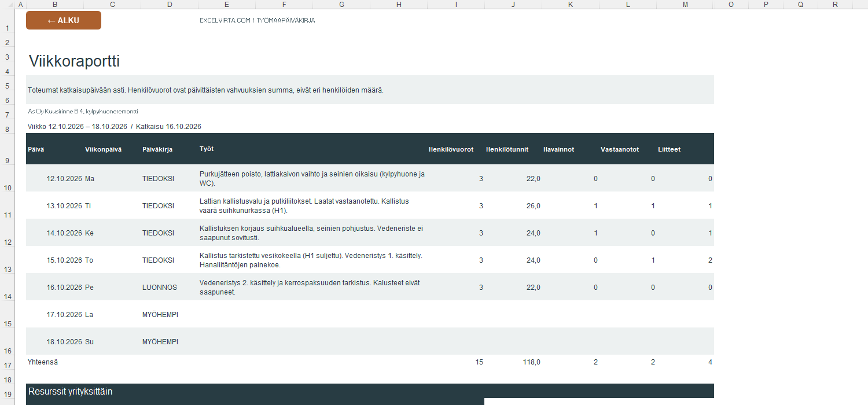868x405 pixels.
Task: Select the TIEDOKSI cell for 14.10.2026
Action: click(158, 233)
